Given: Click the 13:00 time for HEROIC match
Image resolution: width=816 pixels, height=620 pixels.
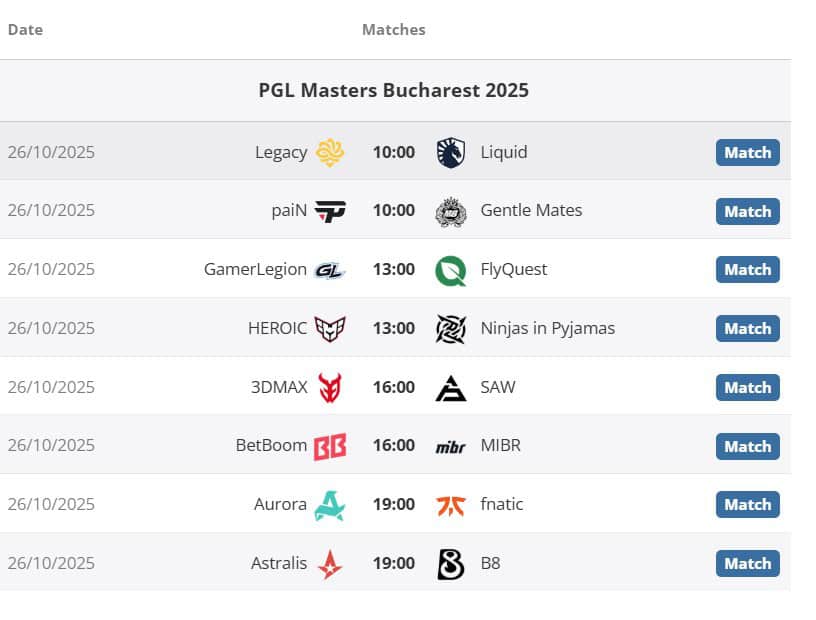Looking at the screenshot, I should click(x=394, y=328).
